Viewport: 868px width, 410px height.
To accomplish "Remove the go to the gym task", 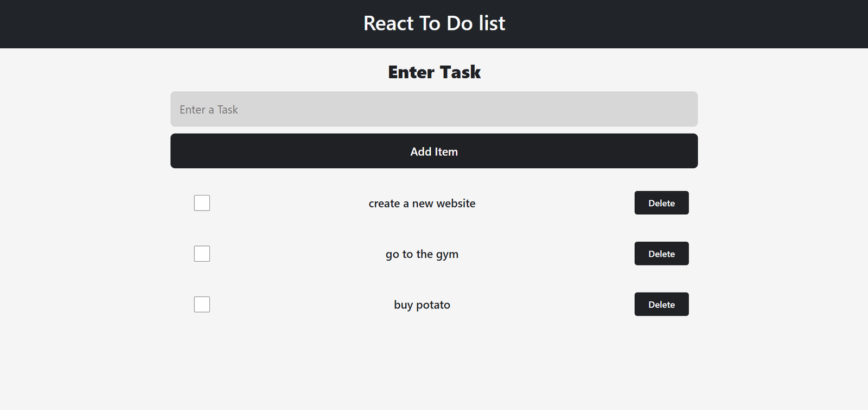I will pos(661,254).
